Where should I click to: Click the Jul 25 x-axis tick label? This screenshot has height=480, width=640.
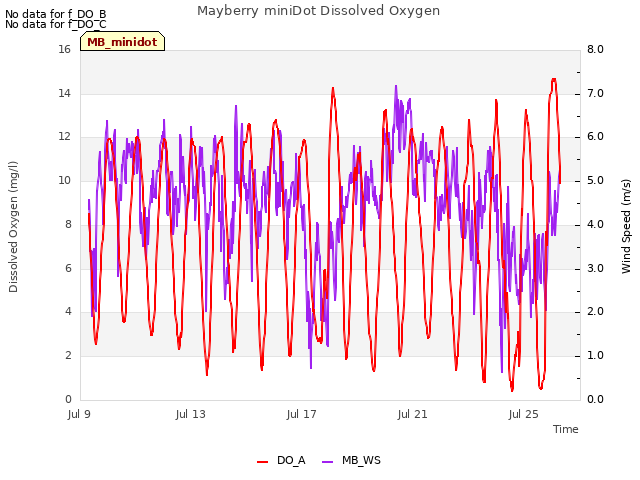pos(524,414)
